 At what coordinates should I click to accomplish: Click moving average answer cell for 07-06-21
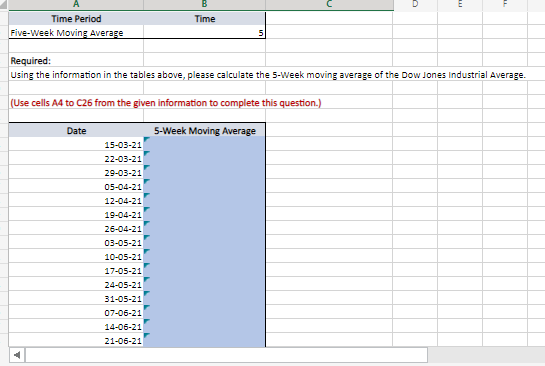click(x=204, y=312)
